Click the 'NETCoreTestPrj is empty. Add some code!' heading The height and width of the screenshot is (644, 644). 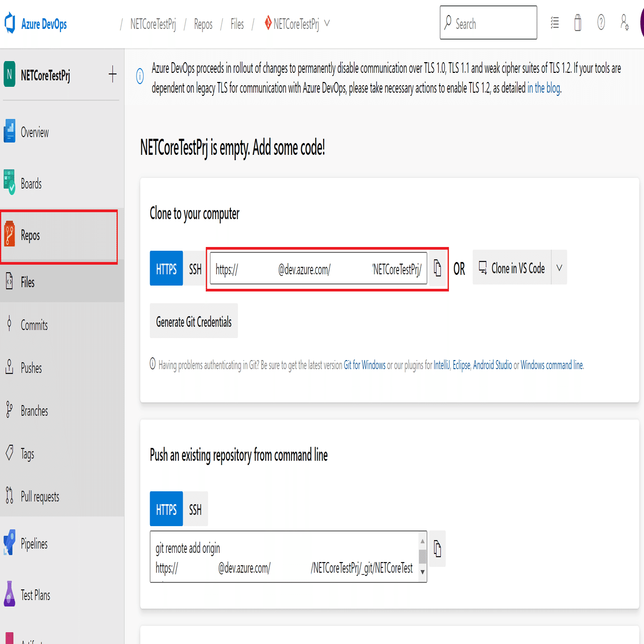click(233, 147)
